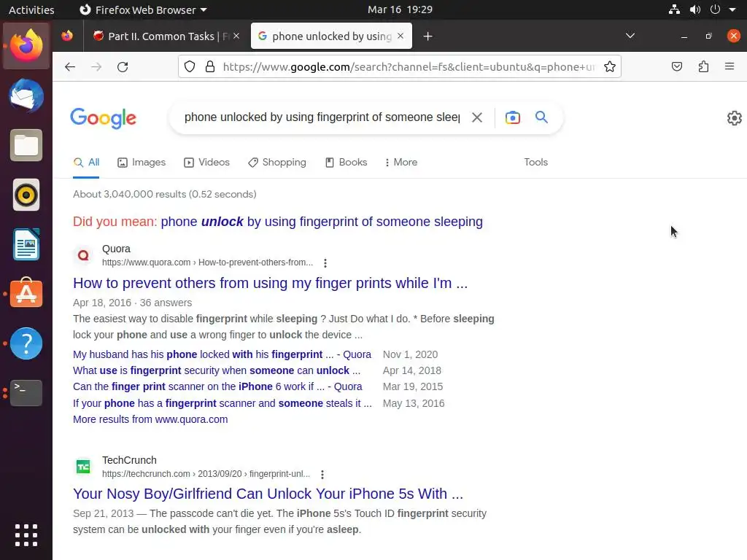Expand the More search filters menu
Viewport: 747px width, 560px height.
pos(401,163)
